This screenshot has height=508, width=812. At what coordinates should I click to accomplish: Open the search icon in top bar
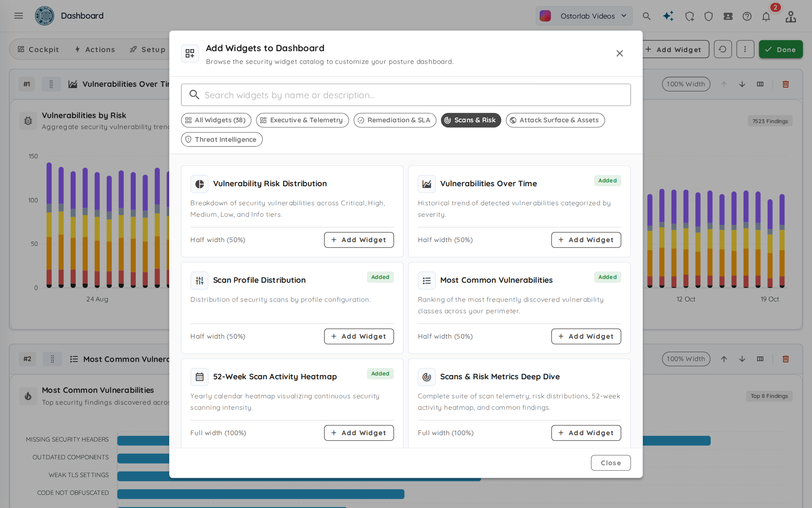coord(646,16)
